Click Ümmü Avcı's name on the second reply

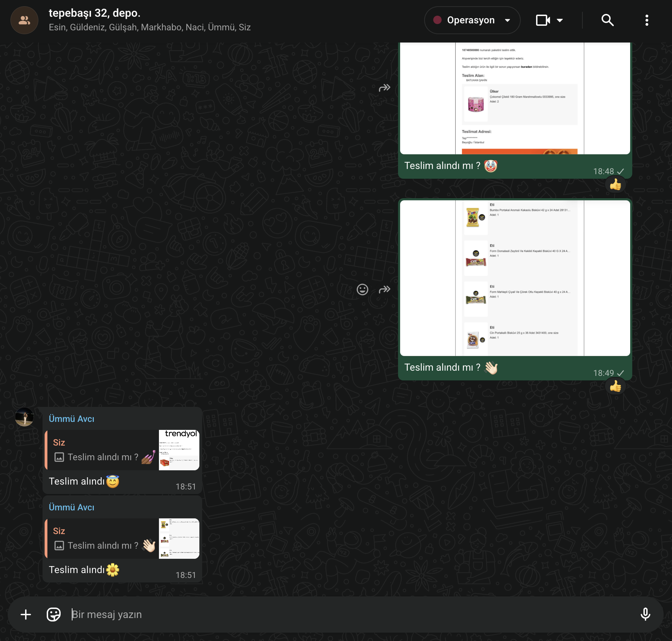(x=71, y=507)
